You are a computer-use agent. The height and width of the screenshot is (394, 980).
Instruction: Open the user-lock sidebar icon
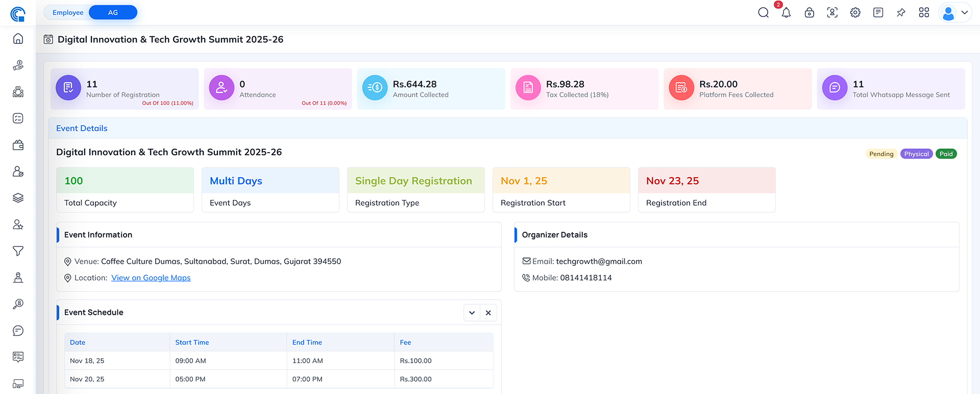click(x=18, y=171)
